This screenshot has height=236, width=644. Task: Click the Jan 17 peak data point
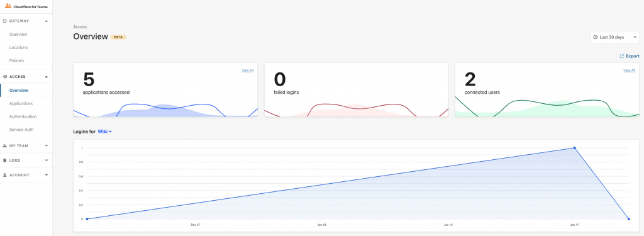574,148
